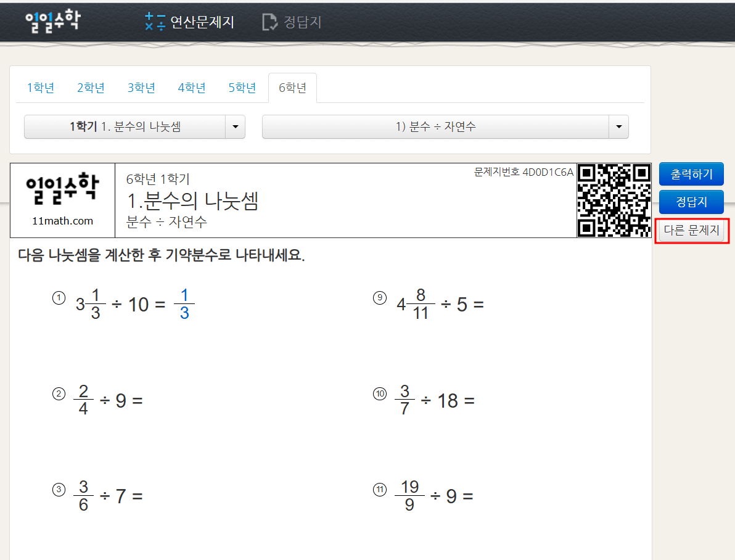Switch to the 1학년 grade tab
Image resolution: width=735 pixels, height=560 pixels.
pyautogui.click(x=40, y=88)
